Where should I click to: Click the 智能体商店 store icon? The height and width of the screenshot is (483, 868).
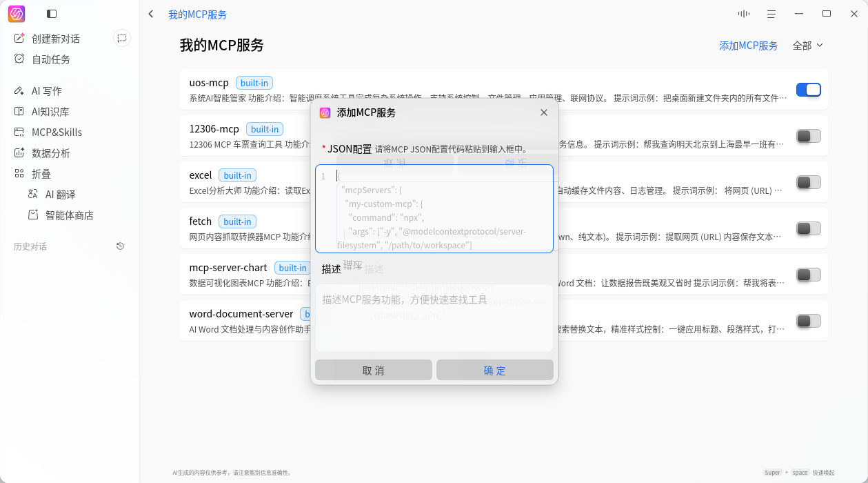33,215
